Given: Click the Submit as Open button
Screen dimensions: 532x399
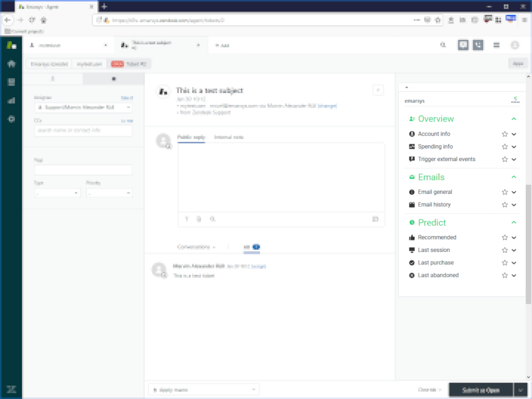Looking at the screenshot, I should (x=481, y=390).
